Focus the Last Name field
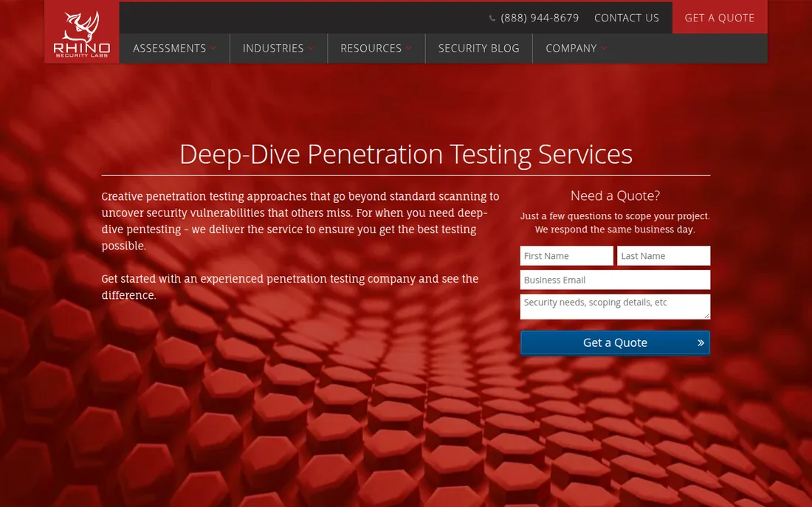This screenshot has width=812, height=507. pos(664,256)
